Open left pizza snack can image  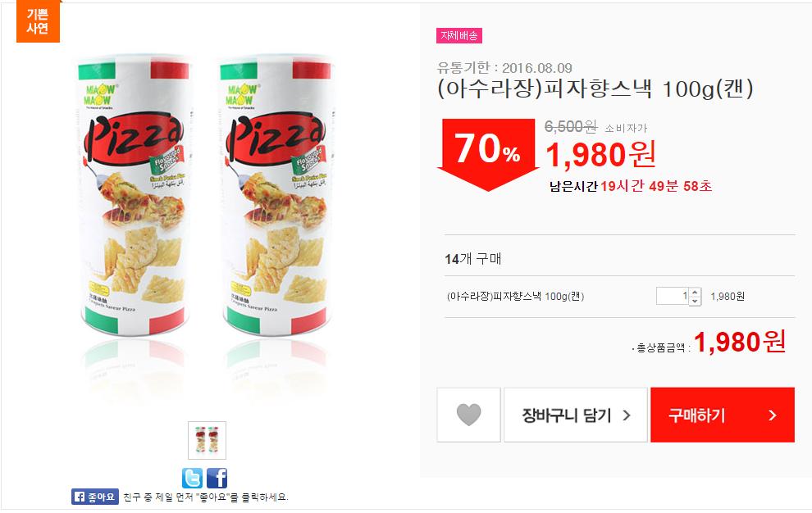click(x=134, y=197)
